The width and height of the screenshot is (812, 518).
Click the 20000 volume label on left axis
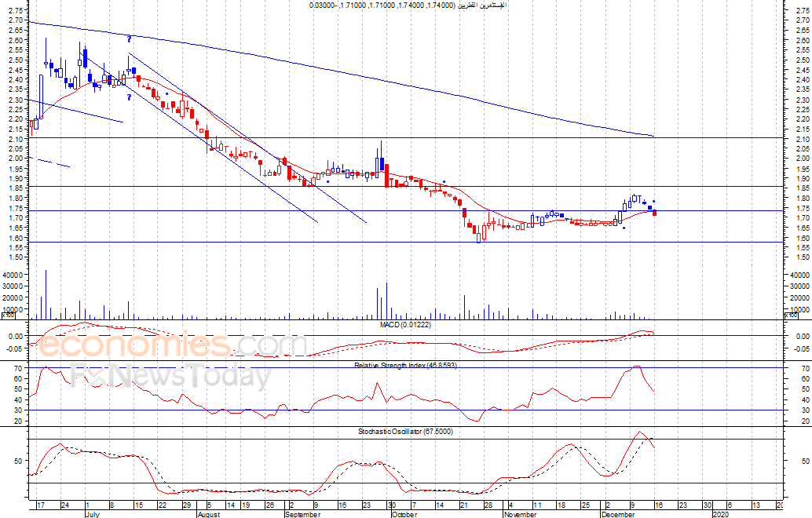[x=13, y=298]
